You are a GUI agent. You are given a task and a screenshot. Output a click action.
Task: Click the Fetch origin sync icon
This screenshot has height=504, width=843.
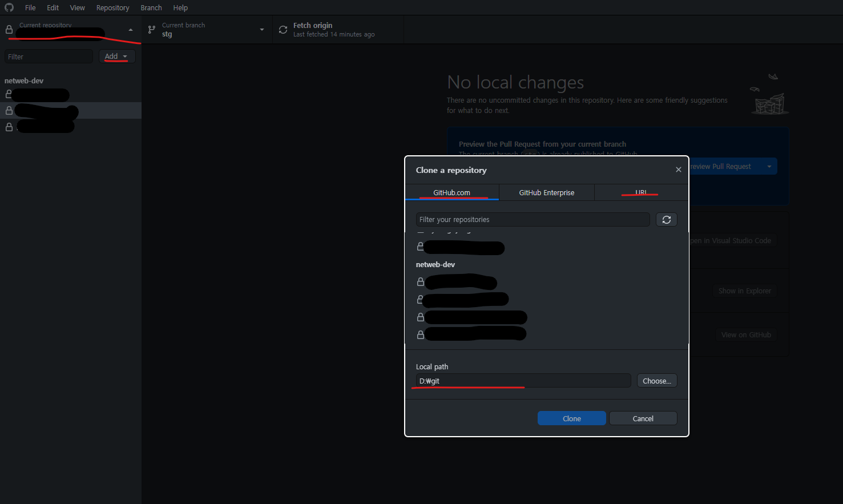click(x=283, y=30)
